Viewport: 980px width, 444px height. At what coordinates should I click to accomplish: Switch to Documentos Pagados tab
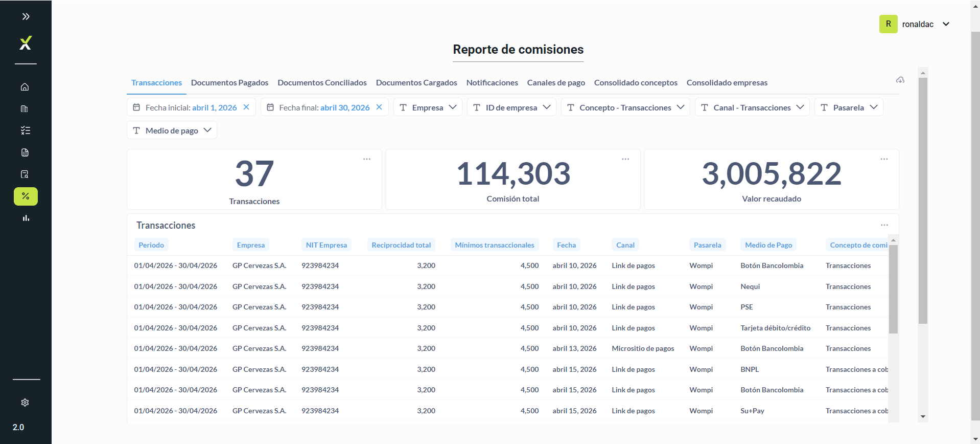229,82
